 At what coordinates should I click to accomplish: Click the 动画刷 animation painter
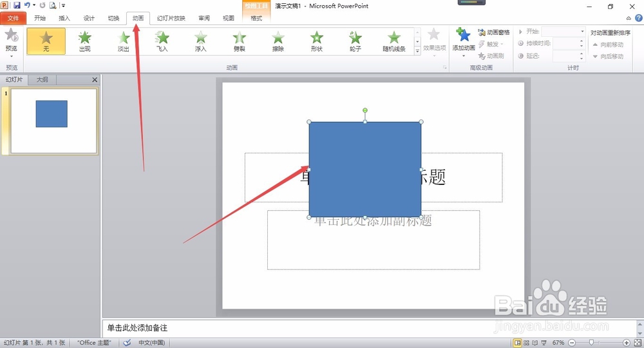491,56
